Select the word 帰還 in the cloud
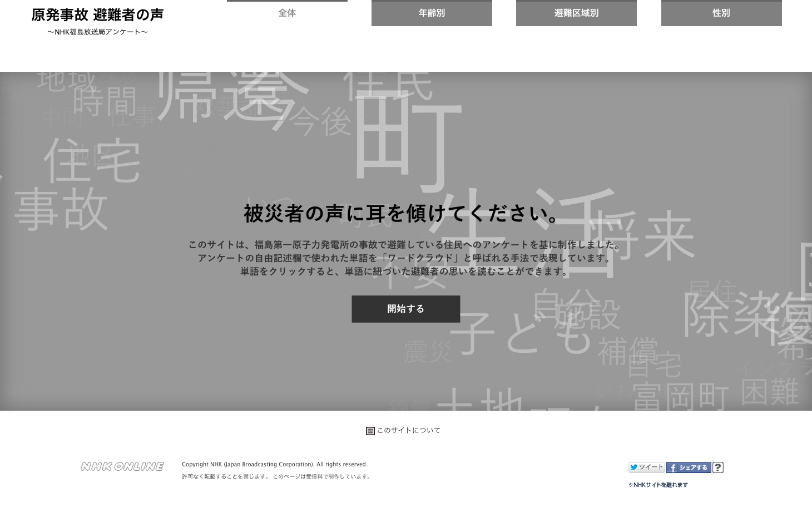Image resolution: width=812 pixels, height=517 pixels. coord(231,97)
